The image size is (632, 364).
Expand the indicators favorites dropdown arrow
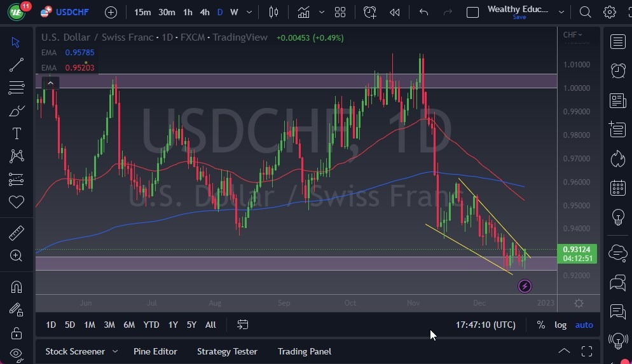[322, 13]
